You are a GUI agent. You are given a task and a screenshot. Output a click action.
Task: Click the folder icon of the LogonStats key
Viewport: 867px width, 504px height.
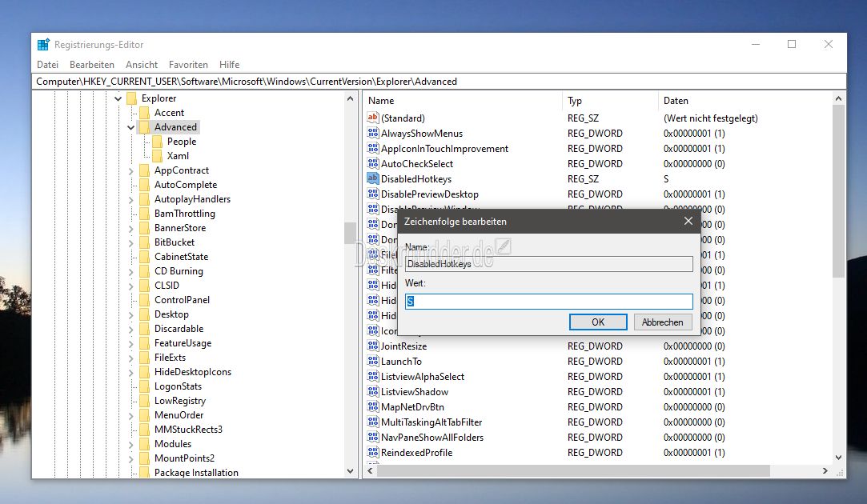[x=144, y=386]
